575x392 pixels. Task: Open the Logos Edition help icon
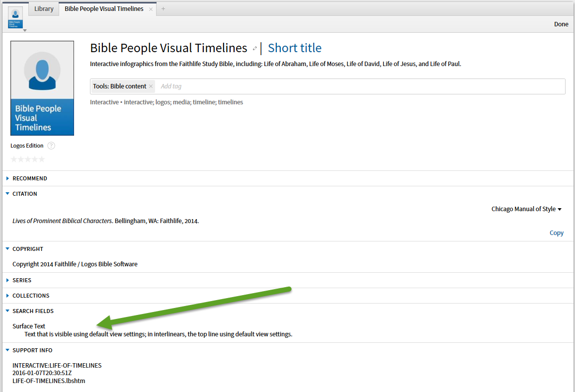[x=51, y=146]
